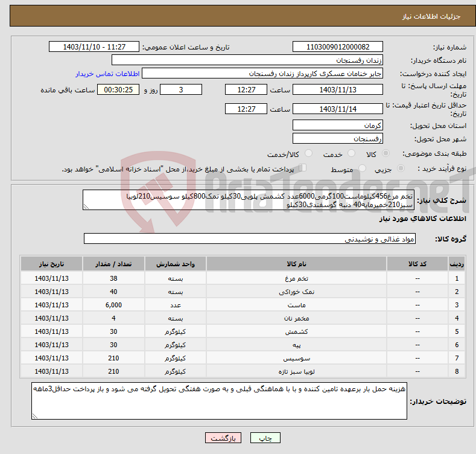This screenshot has width=476, height=454.
Task: Select the کالا radio button
Action: coord(386,153)
